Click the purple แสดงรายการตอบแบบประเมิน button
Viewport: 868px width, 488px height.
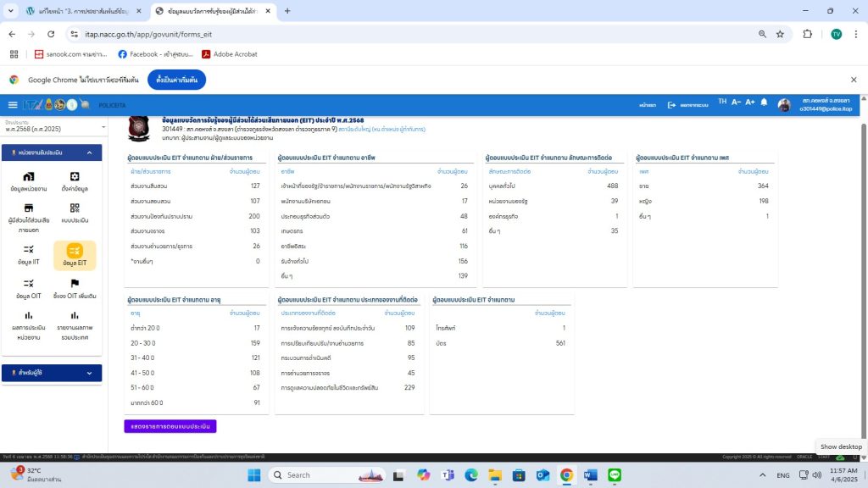coord(170,426)
